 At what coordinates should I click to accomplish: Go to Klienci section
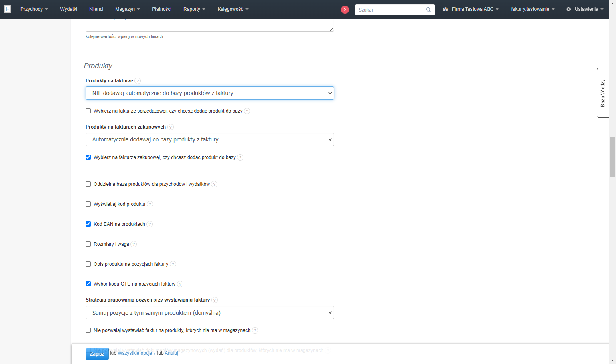[96, 9]
